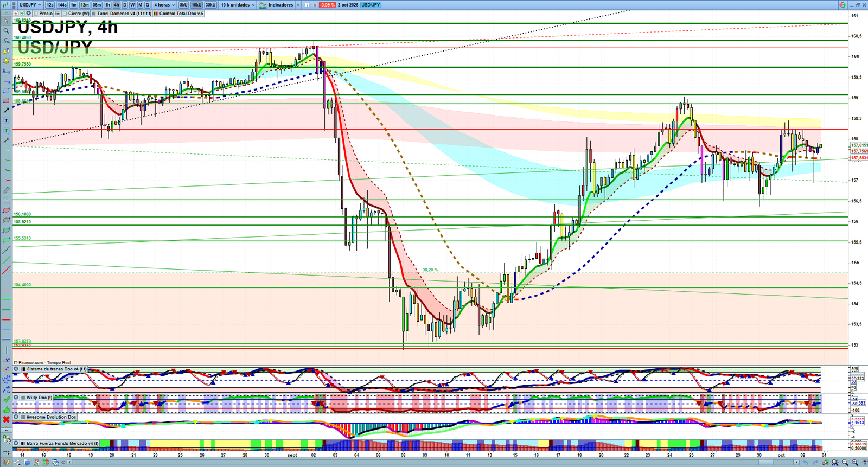Click the red -0,09 % change badge
Screen dimensions: 868x467
click(x=327, y=5)
